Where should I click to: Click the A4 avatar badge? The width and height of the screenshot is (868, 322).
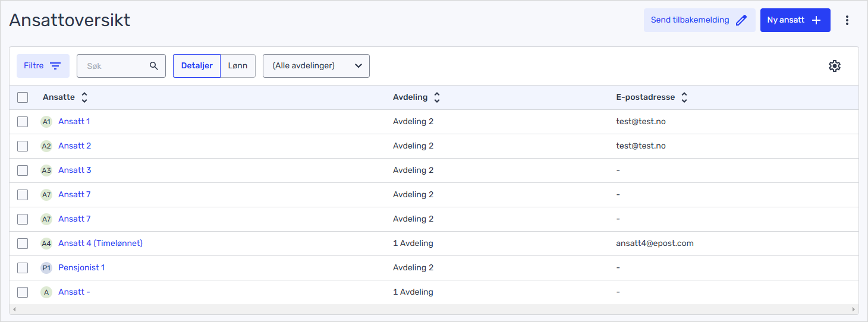coord(46,244)
